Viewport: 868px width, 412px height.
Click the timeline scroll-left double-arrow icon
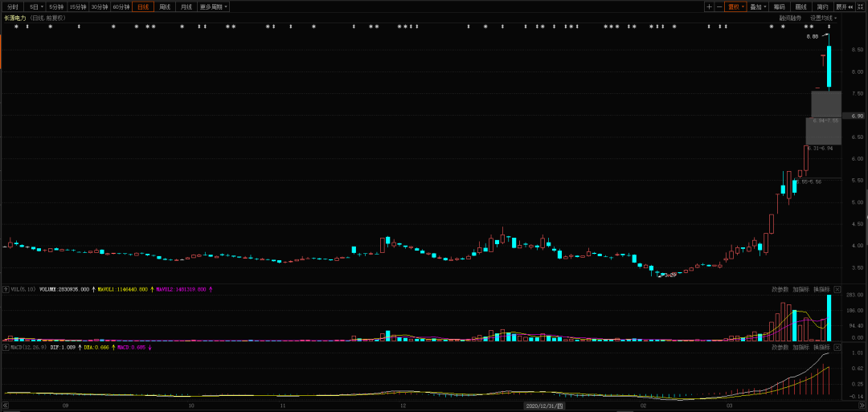point(6,406)
